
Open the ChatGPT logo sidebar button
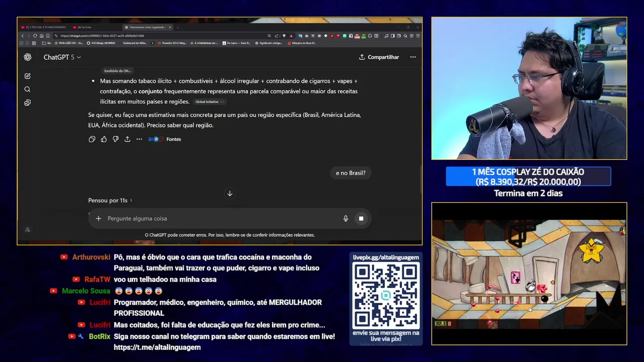[28, 57]
